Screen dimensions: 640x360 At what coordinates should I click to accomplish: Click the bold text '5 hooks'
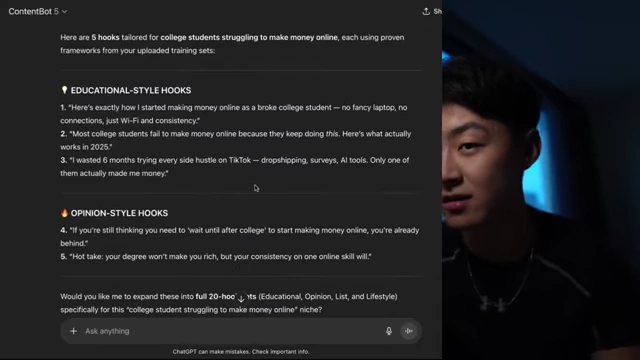click(x=105, y=38)
